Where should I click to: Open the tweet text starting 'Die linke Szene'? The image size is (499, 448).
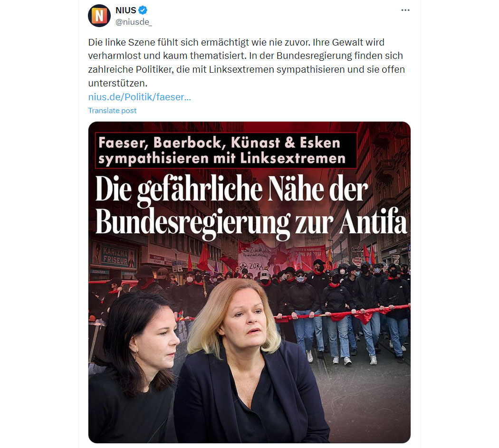pyautogui.click(x=246, y=63)
